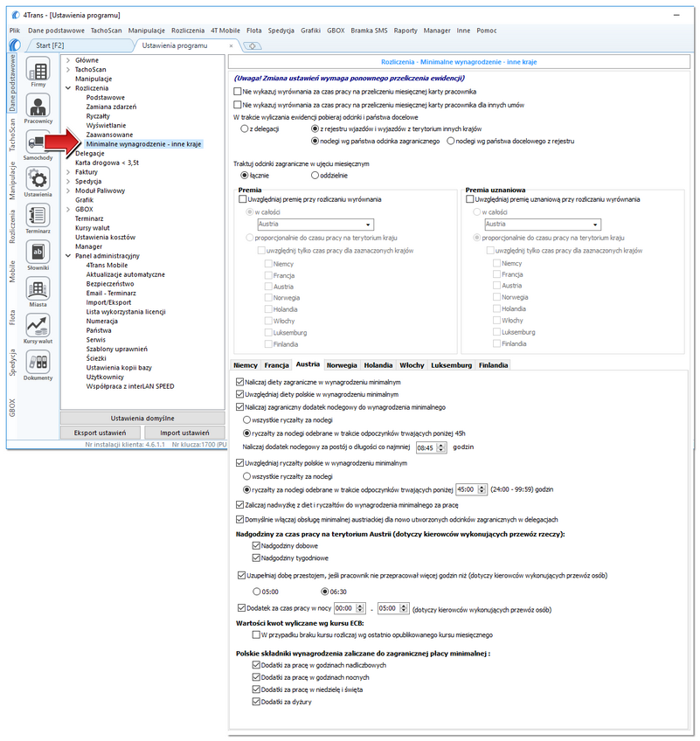Uncheck 'Naliczaj diety zagraniczne w wynagrodzeniu minimalnym'
This screenshot has width=700, height=741.
coord(239,382)
